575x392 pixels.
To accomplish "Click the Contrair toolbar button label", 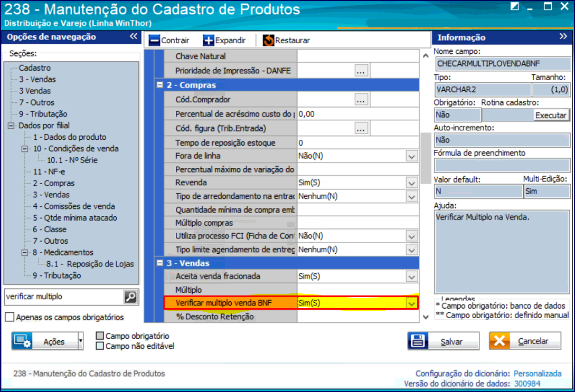I will [175, 40].
